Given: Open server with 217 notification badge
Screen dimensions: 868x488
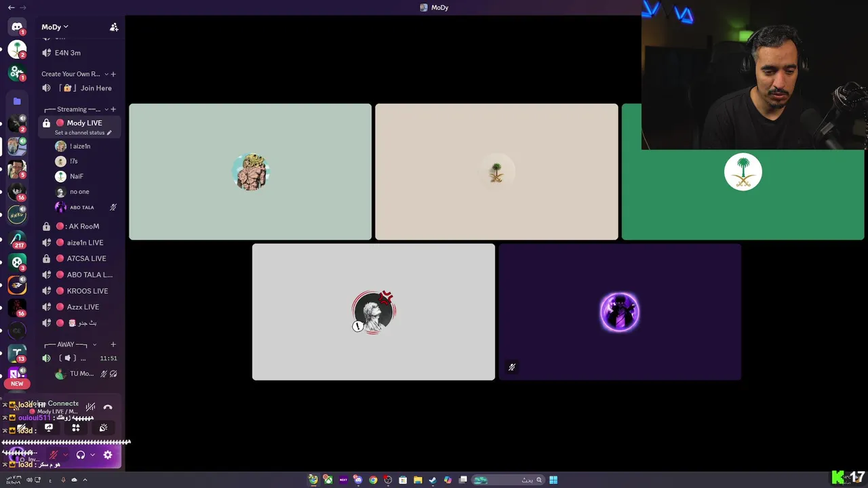Looking at the screenshot, I should 17,239.
